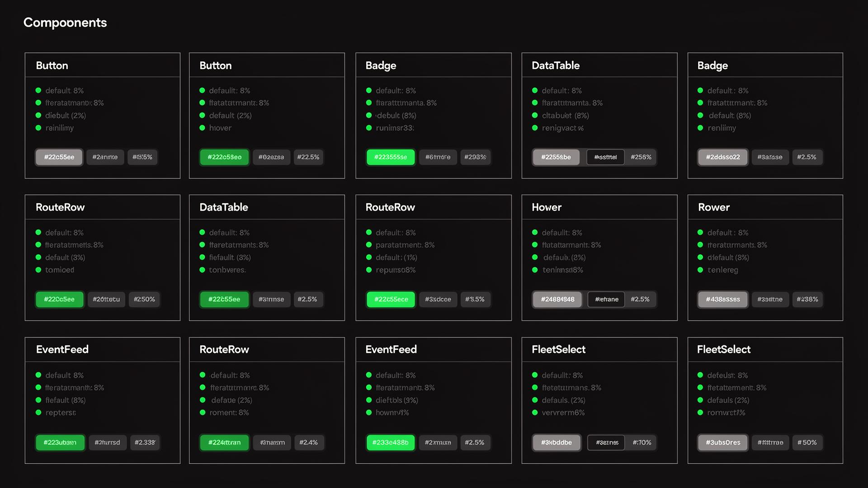Select the 'default: (1%)' row
This screenshot has height=488, width=868.
coord(392,258)
